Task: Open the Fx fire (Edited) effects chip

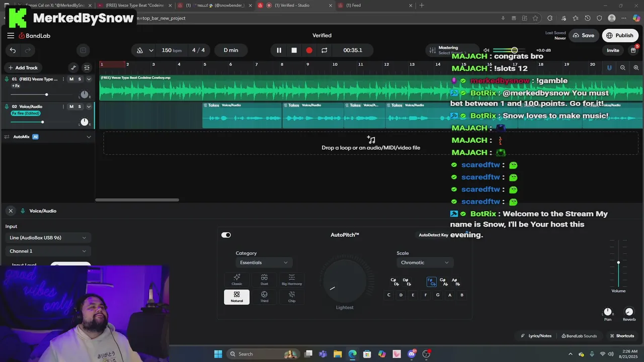Action: point(26,113)
